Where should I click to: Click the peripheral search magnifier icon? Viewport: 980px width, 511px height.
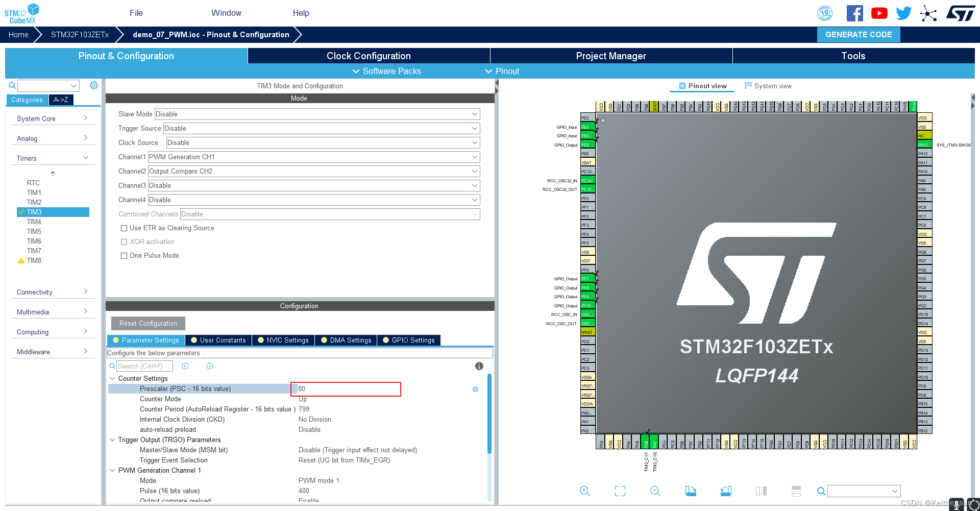pyautogui.click(x=12, y=86)
